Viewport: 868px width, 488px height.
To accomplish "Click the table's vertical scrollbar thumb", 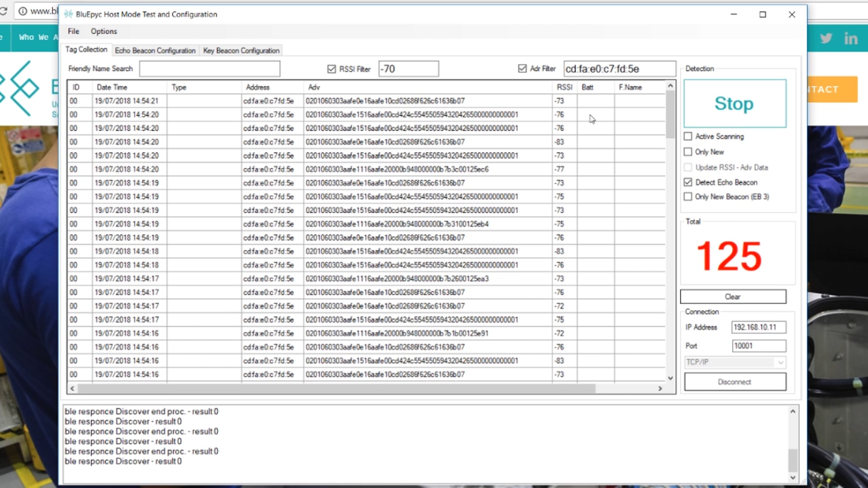I will pos(670,114).
